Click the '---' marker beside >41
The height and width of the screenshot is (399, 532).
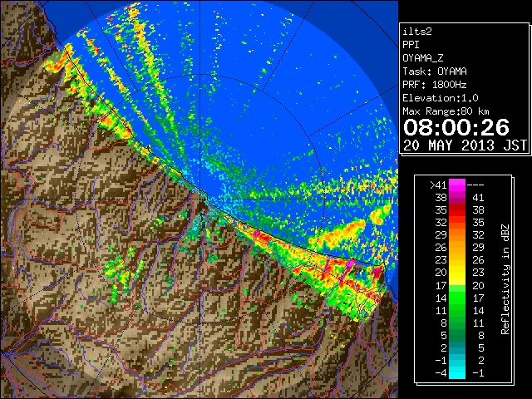[475, 185]
